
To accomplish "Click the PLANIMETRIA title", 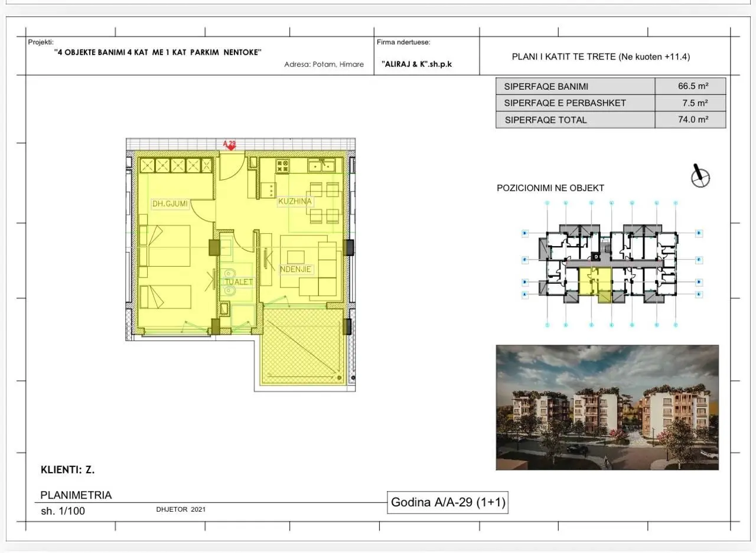I will 76,495.
